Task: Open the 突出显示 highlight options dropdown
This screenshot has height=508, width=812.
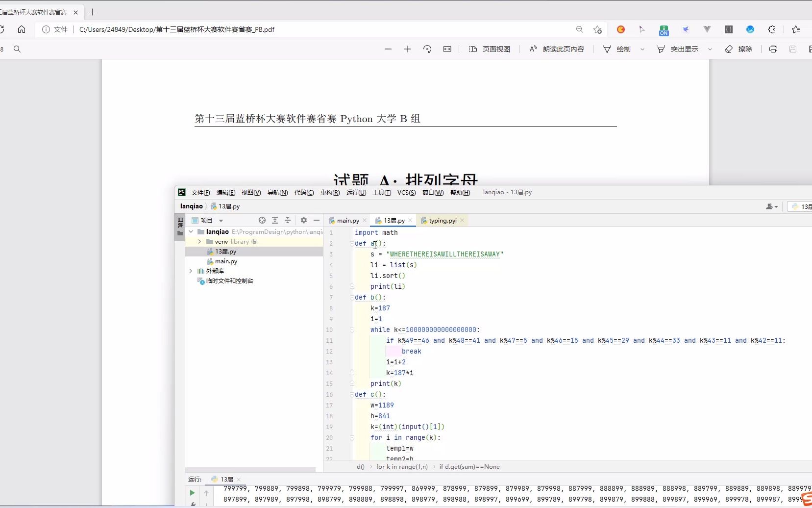Action: click(710, 49)
